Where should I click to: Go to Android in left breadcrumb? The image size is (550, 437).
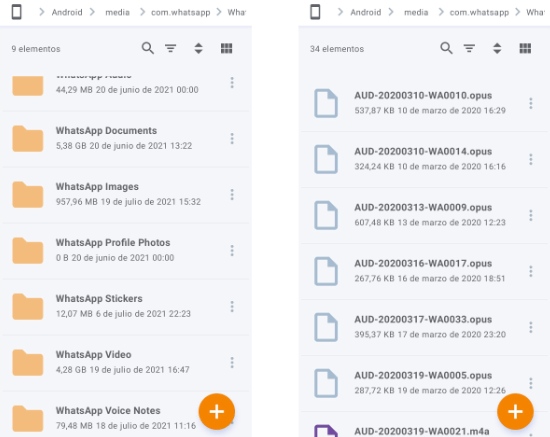pyautogui.click(x=67, y=12)
